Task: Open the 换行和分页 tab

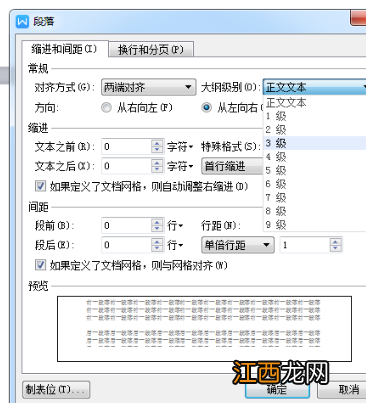Action: click(x=151, y=50)
